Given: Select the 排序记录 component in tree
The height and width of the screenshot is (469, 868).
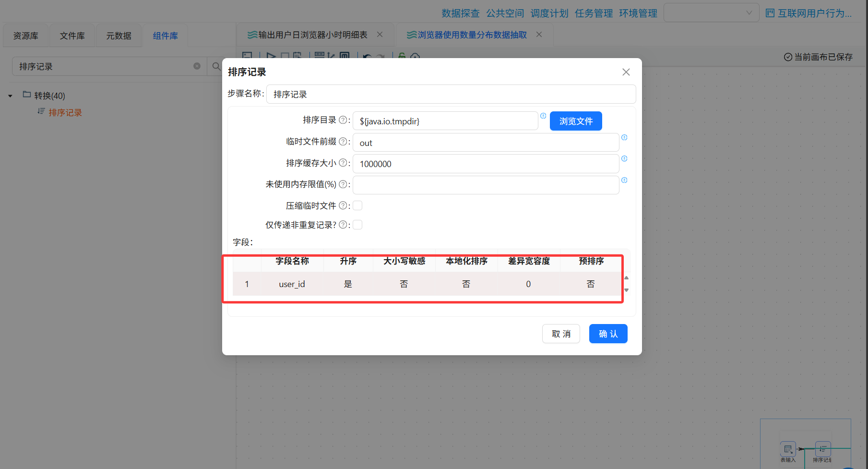Looking at the screenshot, I should click(x=65, y=112).
